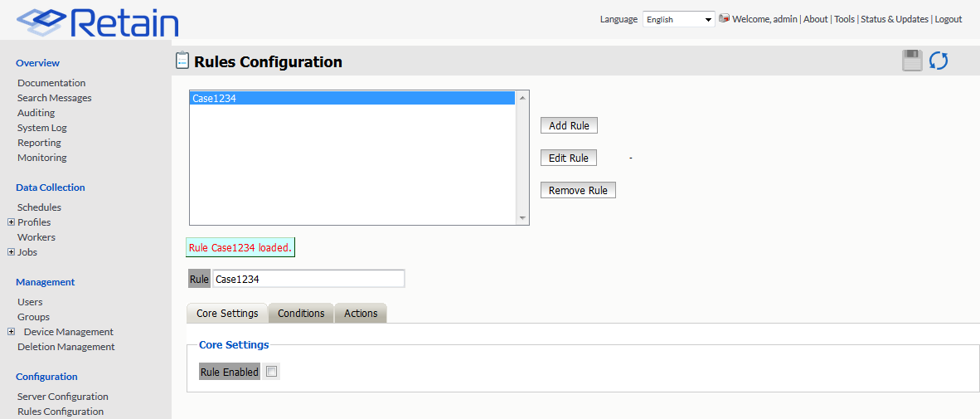Toggle the Rule Enabled checkbox

coord(271,372)
